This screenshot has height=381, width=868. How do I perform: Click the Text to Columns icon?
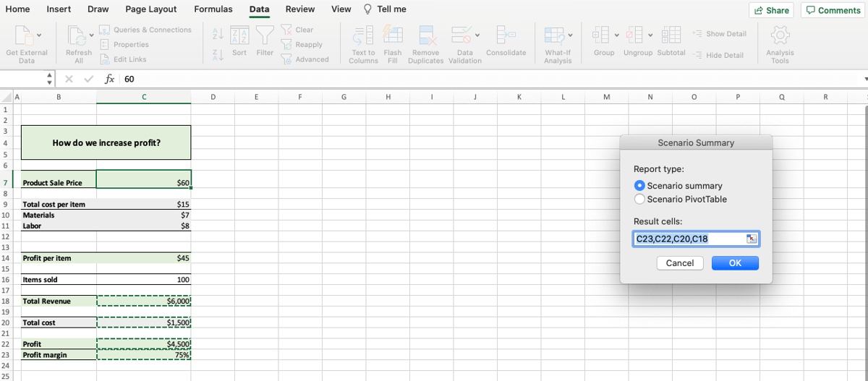coord(363,35)
